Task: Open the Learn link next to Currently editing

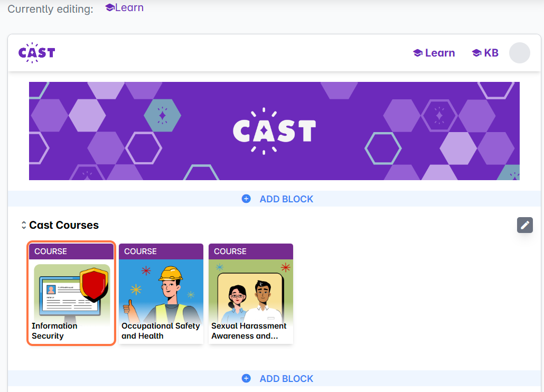Action: pyautogui.click(x=129, y=7)
